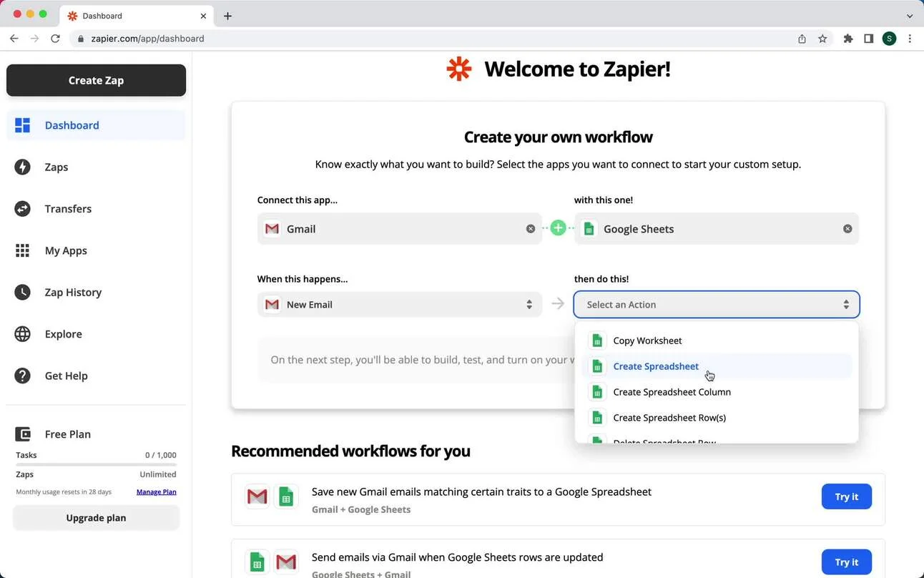The height and width of the screenshot is (578, 924).
Task: Open Transfers in the sidebar
Action: [96, 209]
